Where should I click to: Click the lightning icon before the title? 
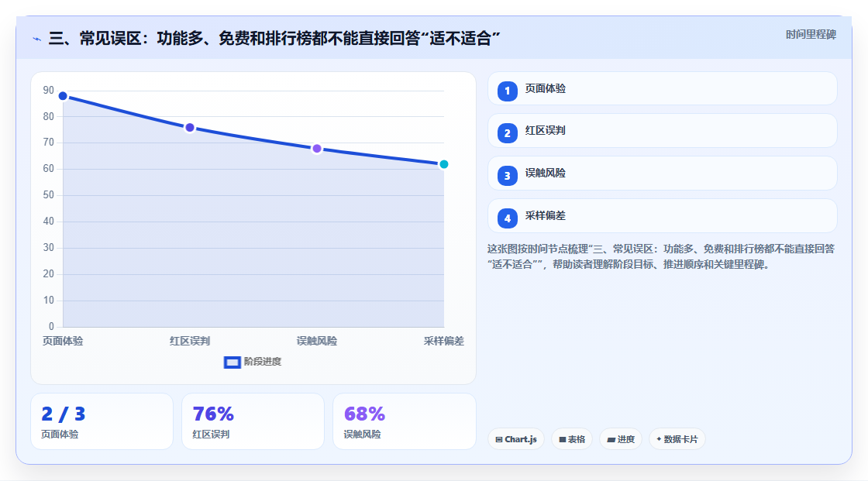37,39
